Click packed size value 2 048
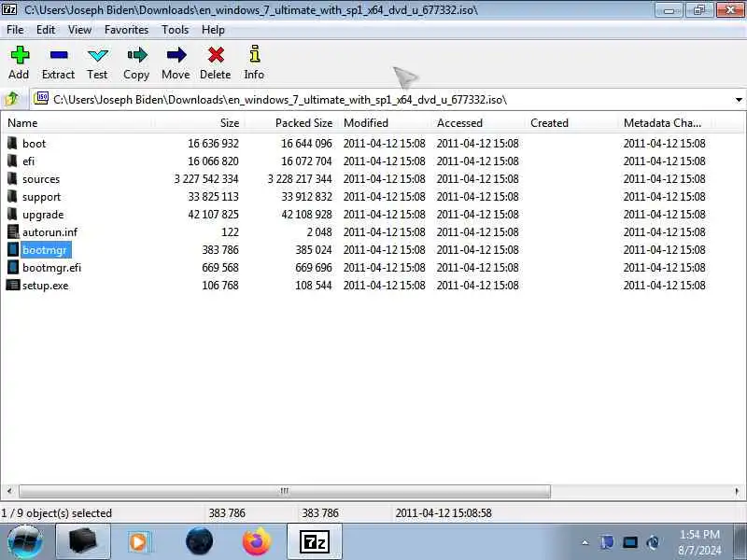This screenshot has height=560, width=747. (319, 232)
